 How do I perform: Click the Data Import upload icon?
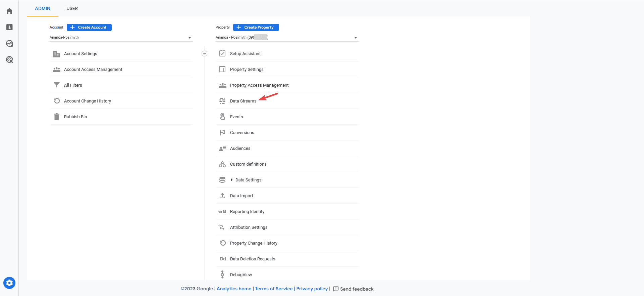point(222,196)
